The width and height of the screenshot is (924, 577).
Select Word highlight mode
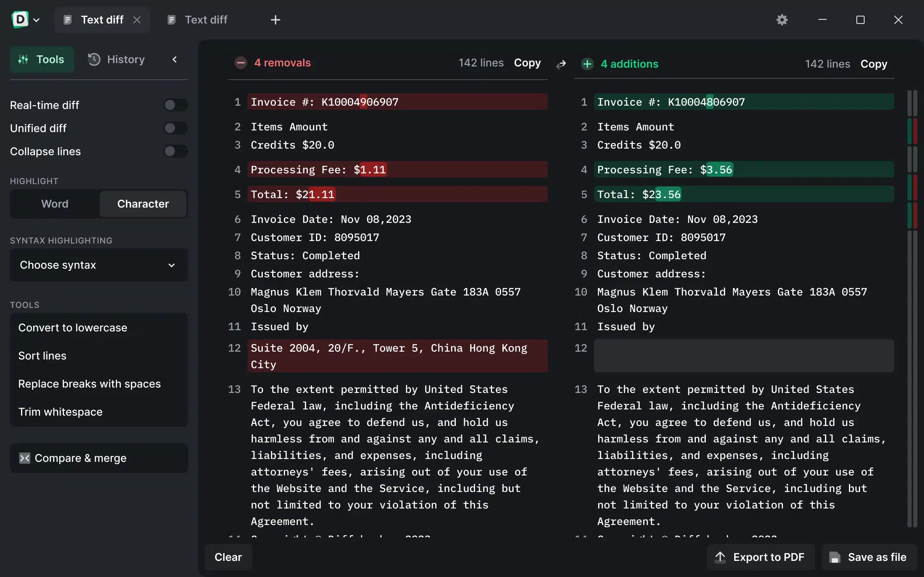pyautogui.click(x=55, y=204)
